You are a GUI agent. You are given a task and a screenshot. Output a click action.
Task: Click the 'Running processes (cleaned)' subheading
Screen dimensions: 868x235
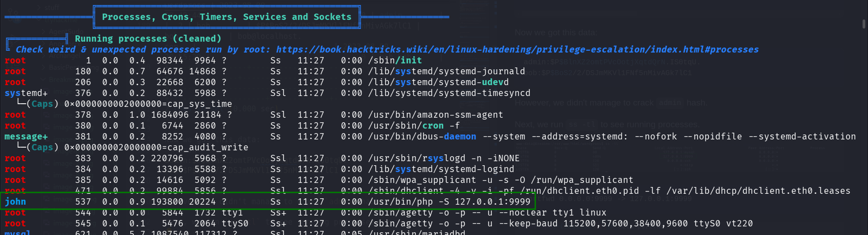[x=148, y=38]
